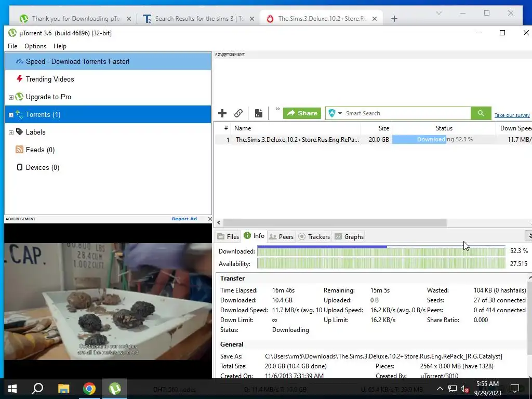Switch to the Trackers tab

(x=314, y=236)
